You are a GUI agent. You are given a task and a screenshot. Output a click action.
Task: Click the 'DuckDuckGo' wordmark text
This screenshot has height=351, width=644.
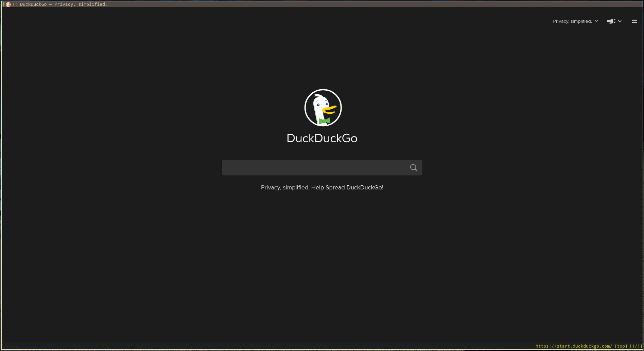pyautogui.click(x=322, y=138)
